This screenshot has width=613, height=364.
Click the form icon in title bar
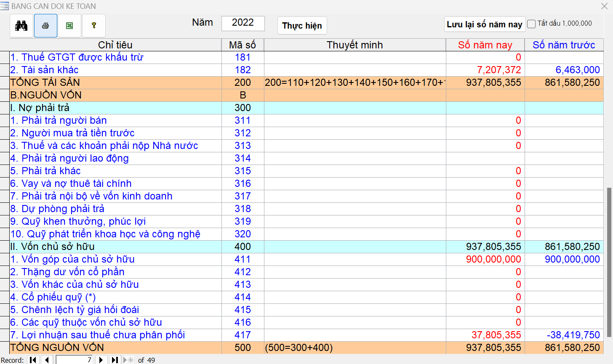pyautogui.click(x=4, y=6)
